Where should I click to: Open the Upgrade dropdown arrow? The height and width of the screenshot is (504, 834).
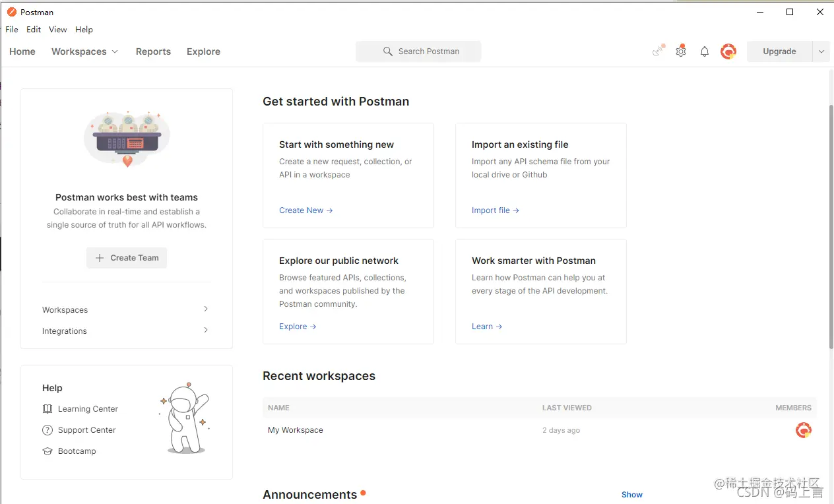pos(821,51)
